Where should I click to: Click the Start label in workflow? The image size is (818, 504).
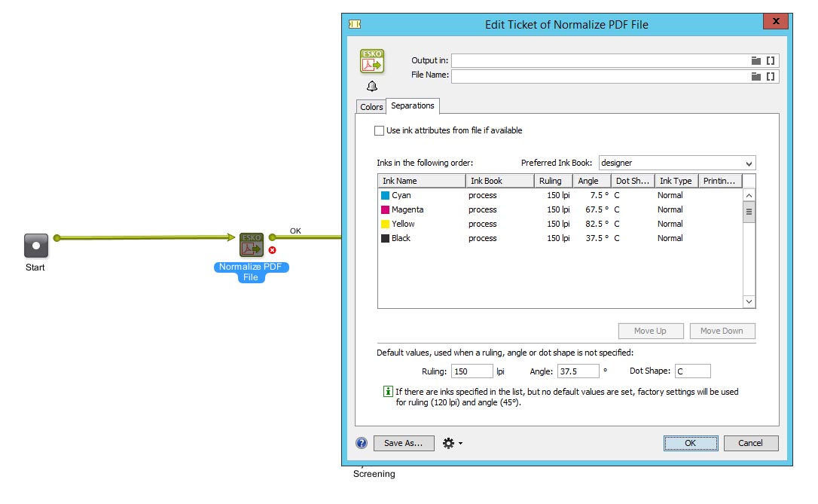click(x=35, y=267)
